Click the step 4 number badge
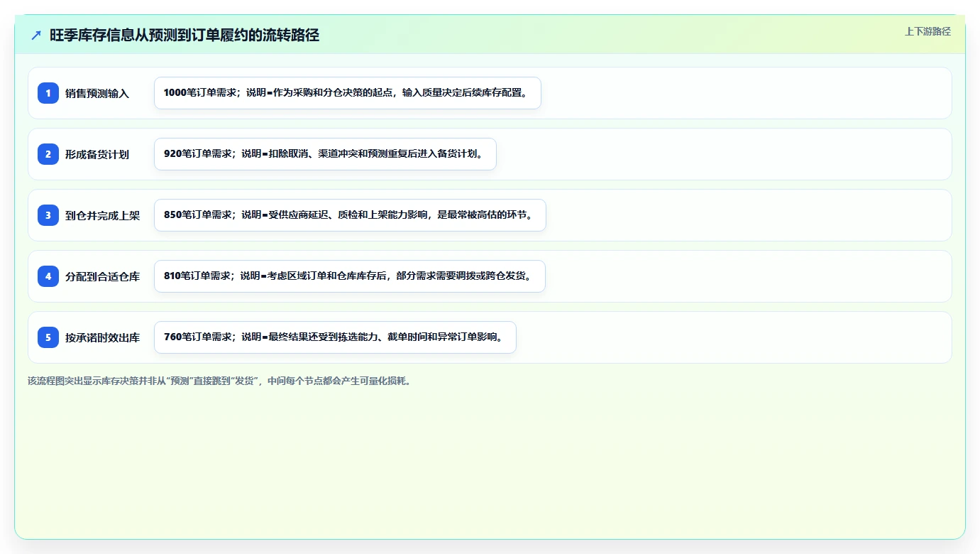The image size is (980, 554). (x=48, y=276)
